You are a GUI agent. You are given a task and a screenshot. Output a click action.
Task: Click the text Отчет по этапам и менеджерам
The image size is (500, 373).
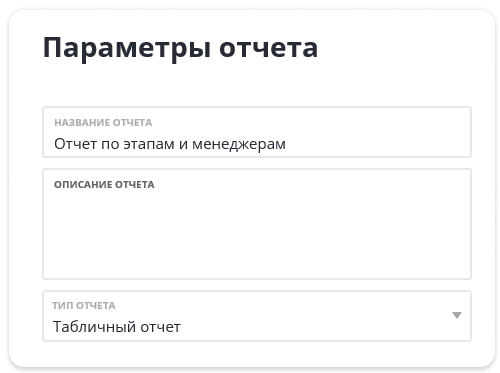[170, 144]
